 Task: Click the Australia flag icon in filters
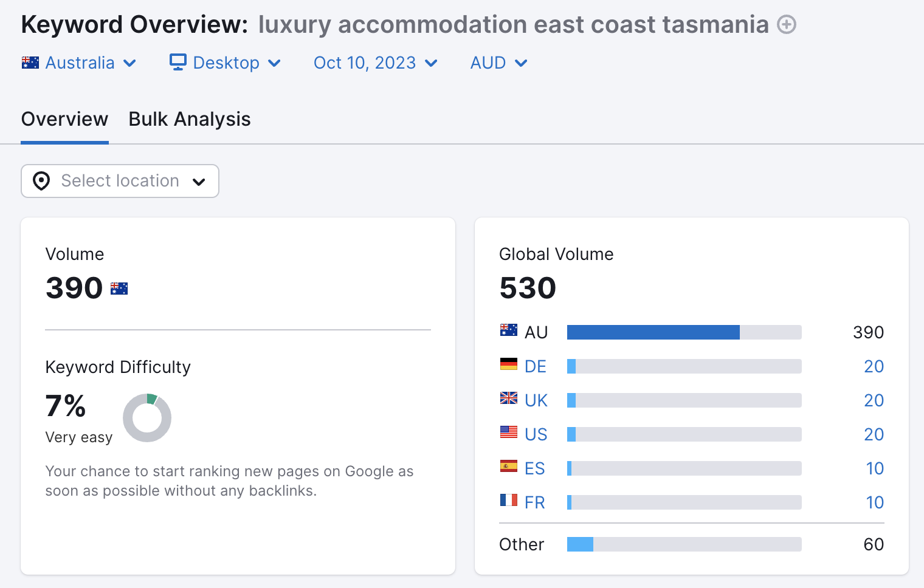30,63
